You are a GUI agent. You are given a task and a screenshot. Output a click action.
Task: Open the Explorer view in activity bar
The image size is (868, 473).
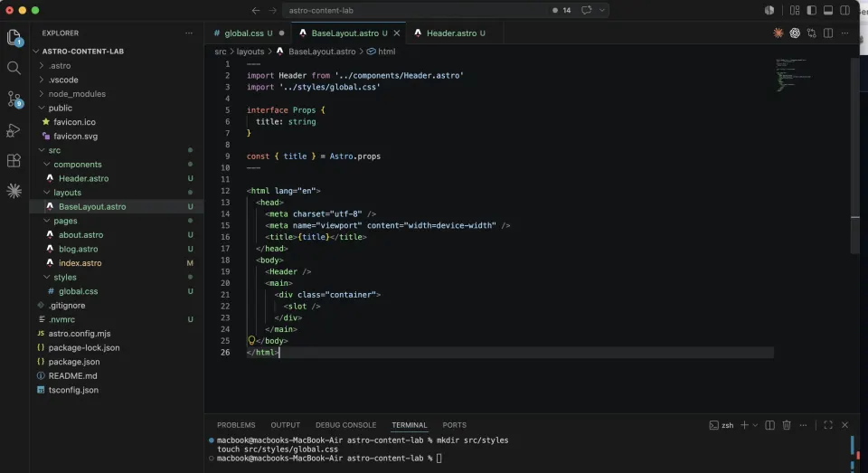point(14,38)
